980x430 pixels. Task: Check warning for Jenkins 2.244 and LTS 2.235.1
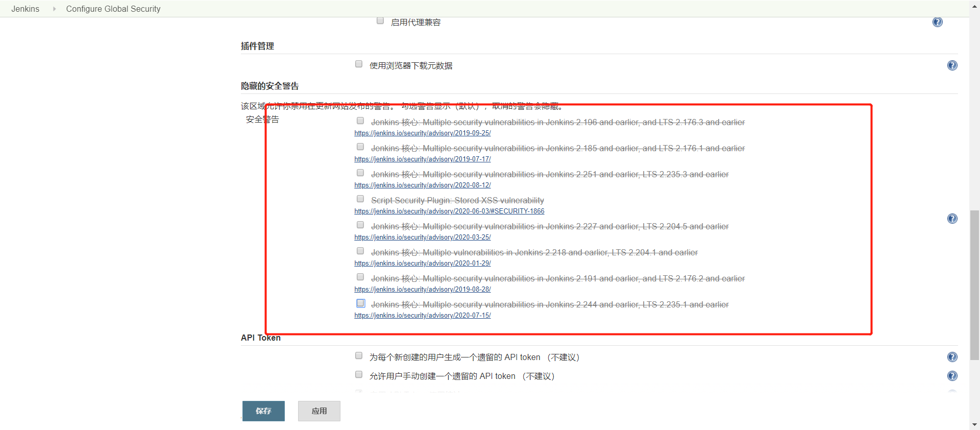tap(361, 303)
